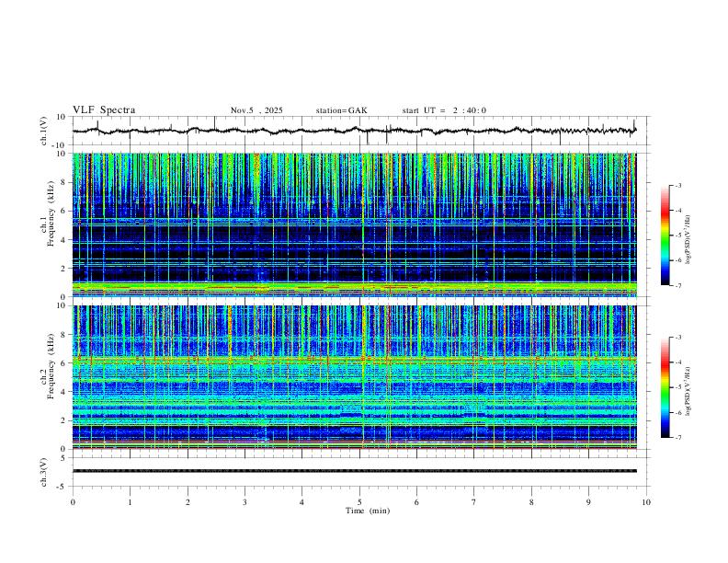
Task: Click the "-5" tick on ch.3(V) axis
Action: pos(63,487)
